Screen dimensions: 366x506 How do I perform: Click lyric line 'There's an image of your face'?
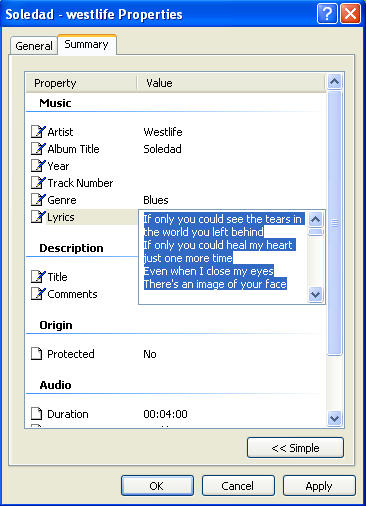click(x=215, y=284)
